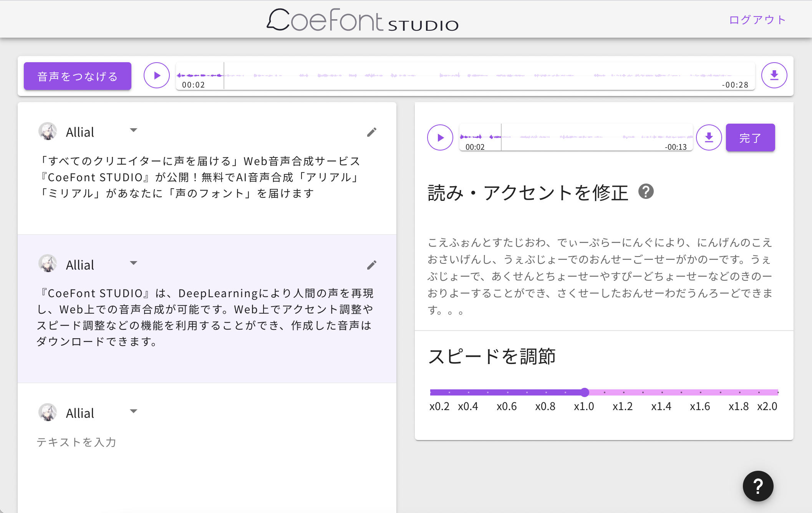Click the CoeFont STUDIO logo
The image size is (812, 513).
pyautogui.click(x=363, y=20)
